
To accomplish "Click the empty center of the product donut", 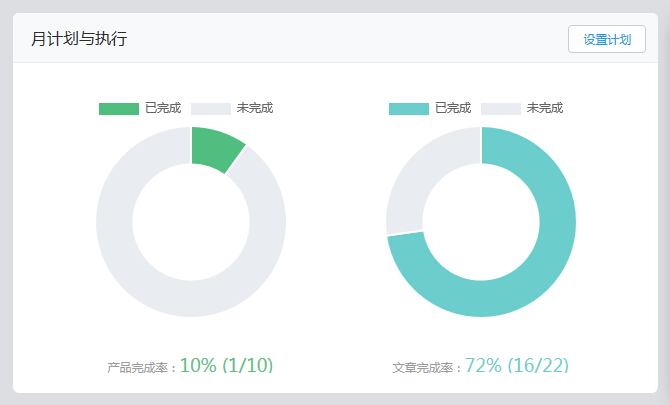I will pyautogui.click(x=191, y=222).
